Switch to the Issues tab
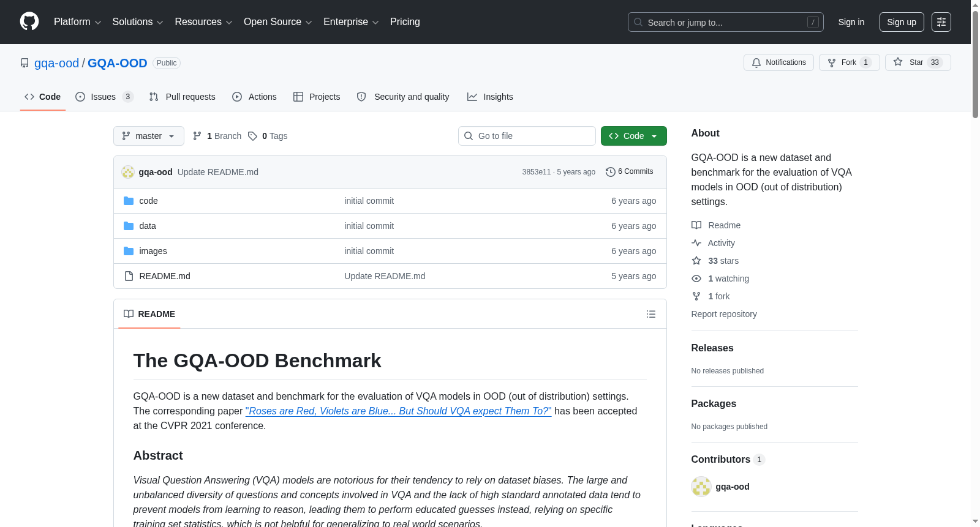The width and height of the screenshot is (980, 527). coord(104,97)
